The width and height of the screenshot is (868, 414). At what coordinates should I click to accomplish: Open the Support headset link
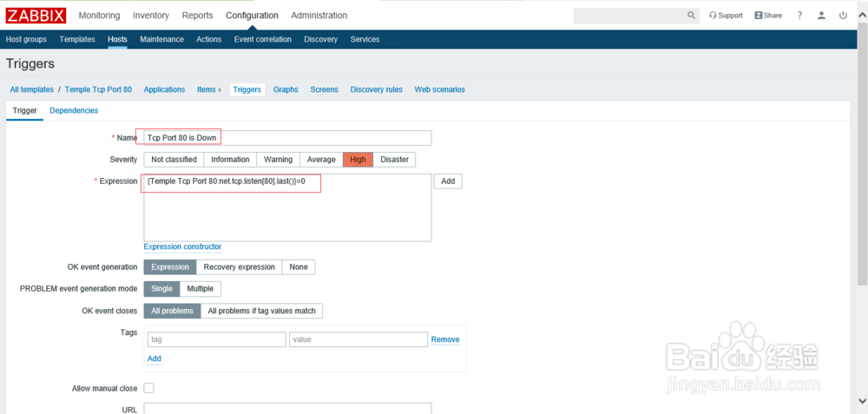tap(726, 16)
